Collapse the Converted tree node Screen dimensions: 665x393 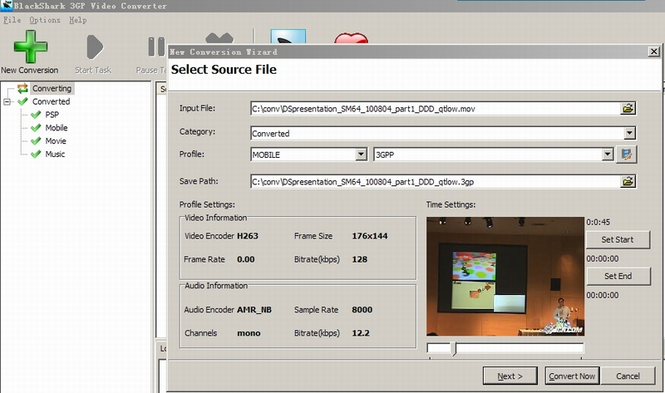tap(7, 101)
